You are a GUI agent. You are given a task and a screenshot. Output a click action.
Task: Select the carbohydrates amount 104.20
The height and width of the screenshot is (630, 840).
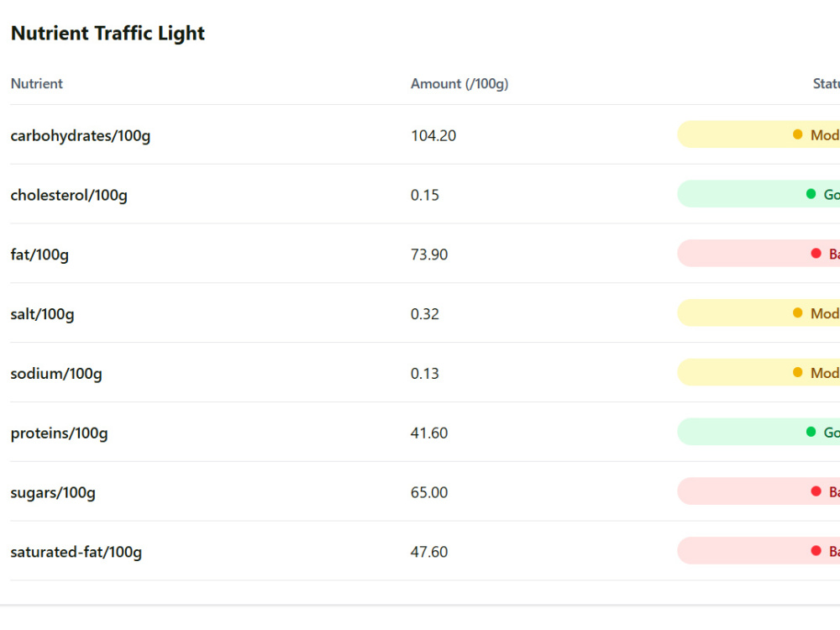point(433,135)
